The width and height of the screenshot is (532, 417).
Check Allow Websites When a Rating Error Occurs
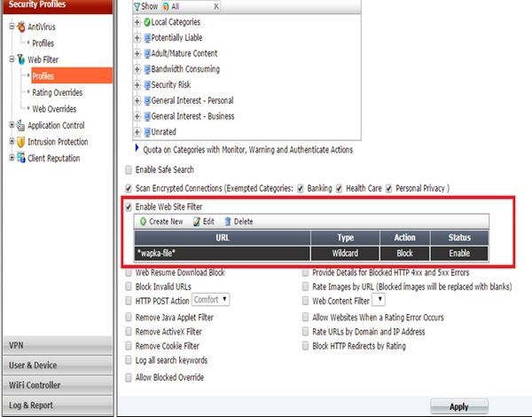point(305,317)
